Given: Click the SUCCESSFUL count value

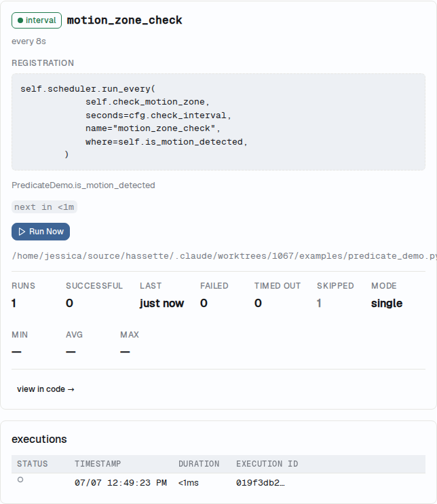Looking at the screenshot, I should tap(69, 303).
